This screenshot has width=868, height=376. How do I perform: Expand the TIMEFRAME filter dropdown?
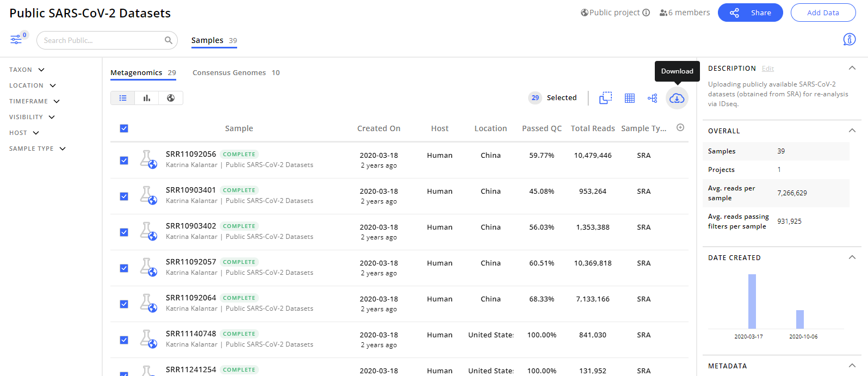(34, 101)
